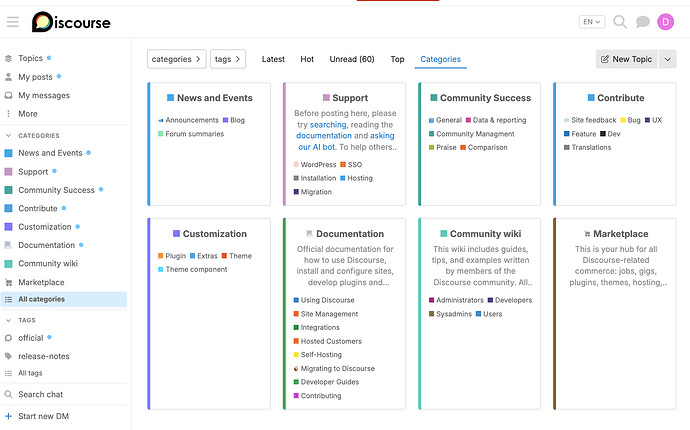Click the plus icon for new DM

point(8,416)
